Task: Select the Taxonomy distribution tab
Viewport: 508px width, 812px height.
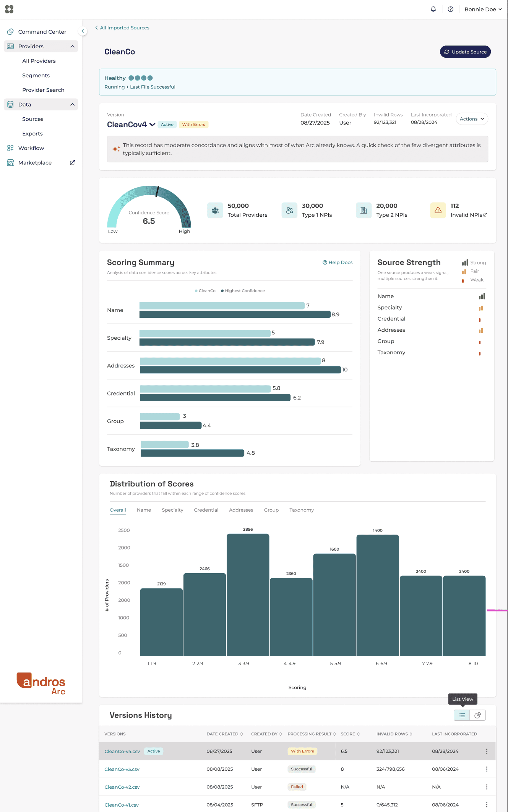Action: (302, 510)
